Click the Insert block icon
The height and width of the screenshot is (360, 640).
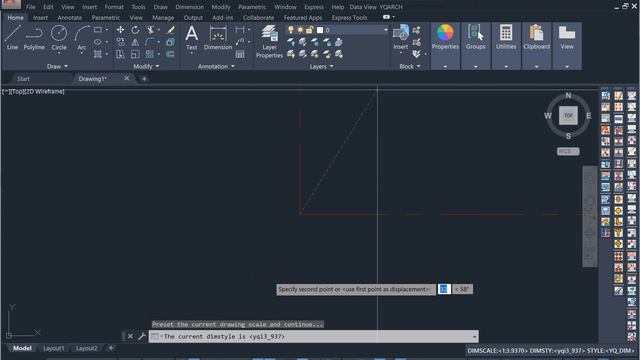(401, 38)
